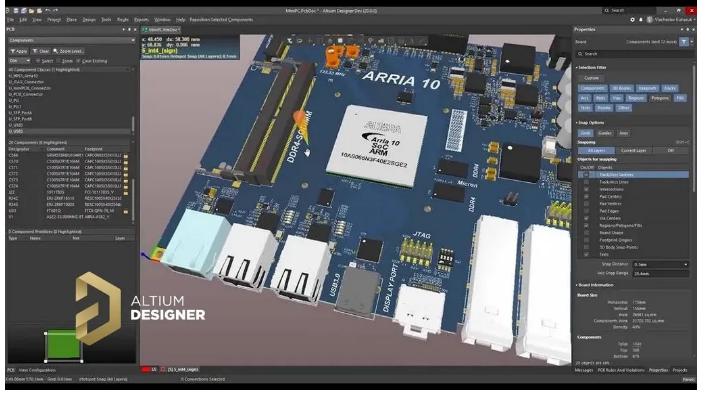Open the Snap Distance dropdown

pyautogui.click(x=660, y=264)
